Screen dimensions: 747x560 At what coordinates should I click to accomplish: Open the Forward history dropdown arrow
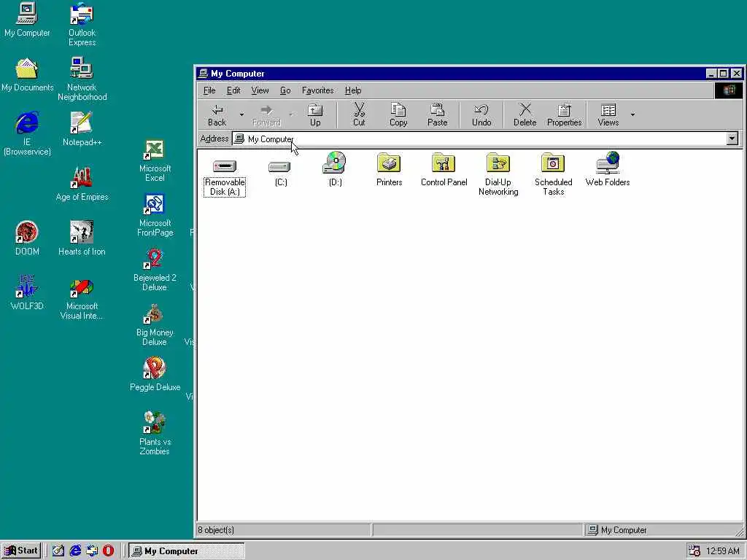point(290,114)
